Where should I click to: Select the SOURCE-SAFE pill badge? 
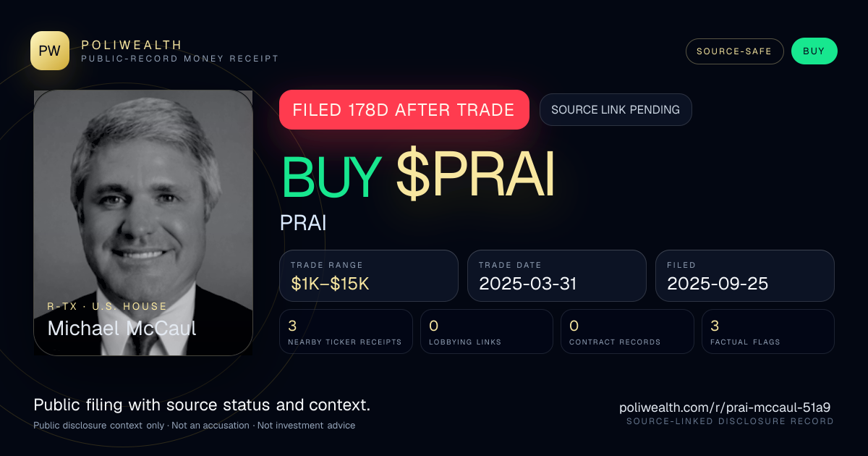pos(734,51)
